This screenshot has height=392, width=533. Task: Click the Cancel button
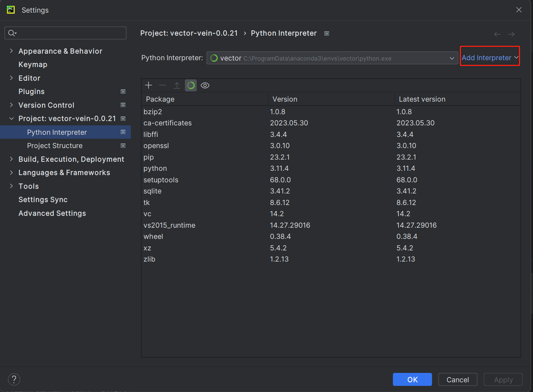[x=458, y=379]
